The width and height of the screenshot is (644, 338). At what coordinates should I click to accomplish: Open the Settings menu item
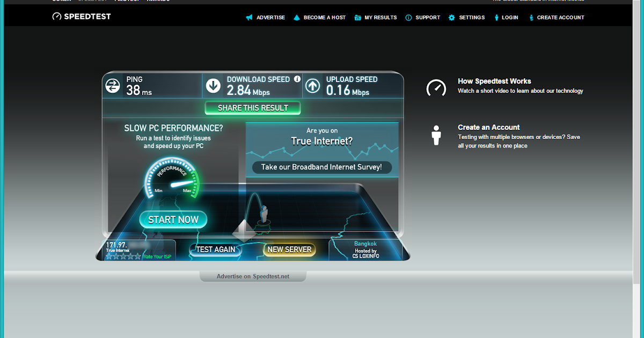click(472, 18)
